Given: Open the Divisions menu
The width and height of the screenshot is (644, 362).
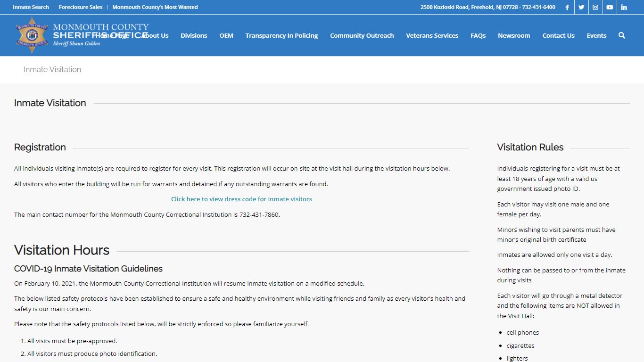Looking at the screenshot, I should click(x=194, y=35).
